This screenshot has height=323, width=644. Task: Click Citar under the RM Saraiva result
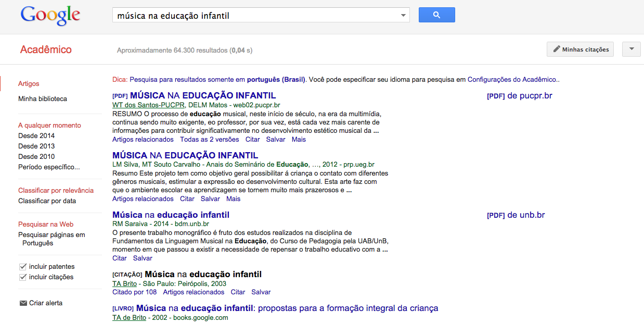pos(120,258)
